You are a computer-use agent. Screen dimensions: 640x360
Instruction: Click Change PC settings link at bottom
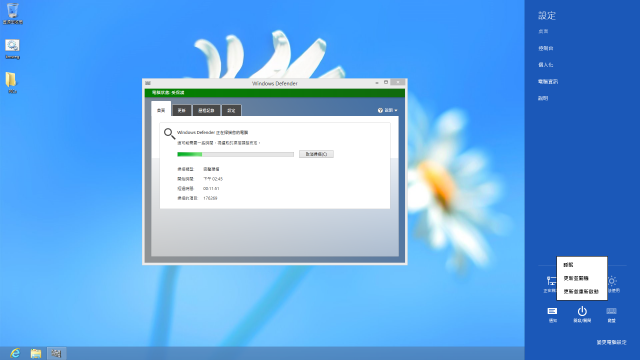pyautogui.click(x=611, y=342)
